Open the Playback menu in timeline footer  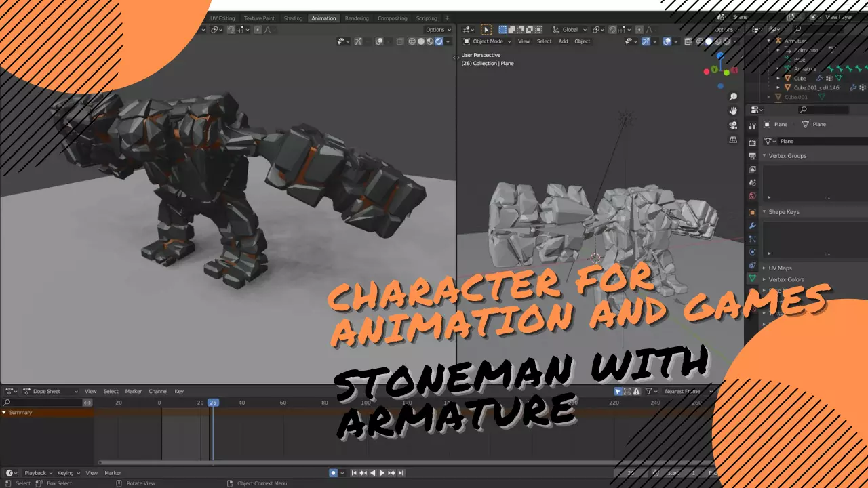pyautogui.click(x=38, y=473)
